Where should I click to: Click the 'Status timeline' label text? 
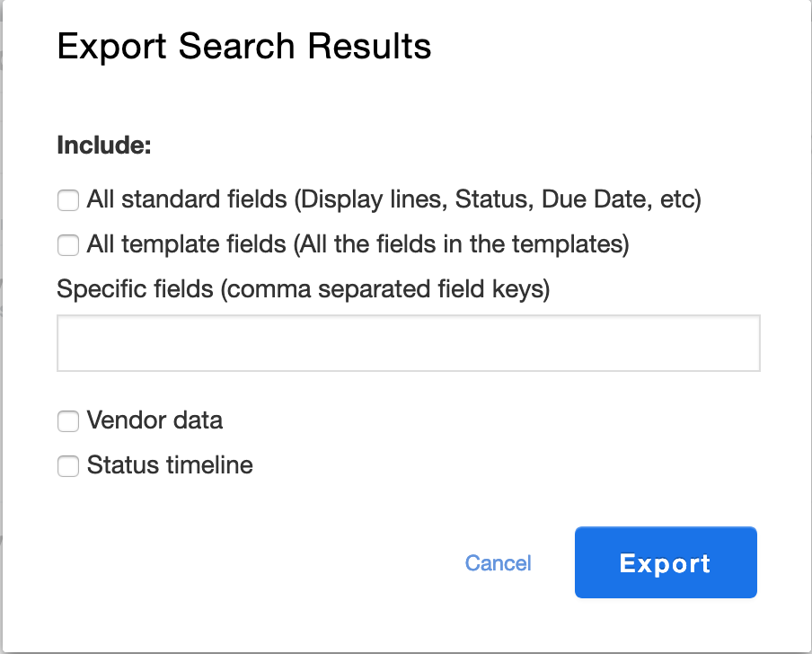[x=170, y=465]
